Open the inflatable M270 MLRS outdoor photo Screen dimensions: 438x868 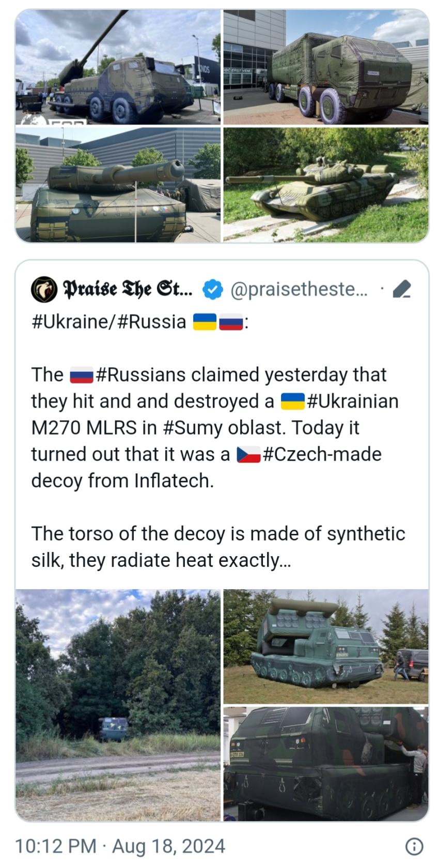tap(326, 646)
